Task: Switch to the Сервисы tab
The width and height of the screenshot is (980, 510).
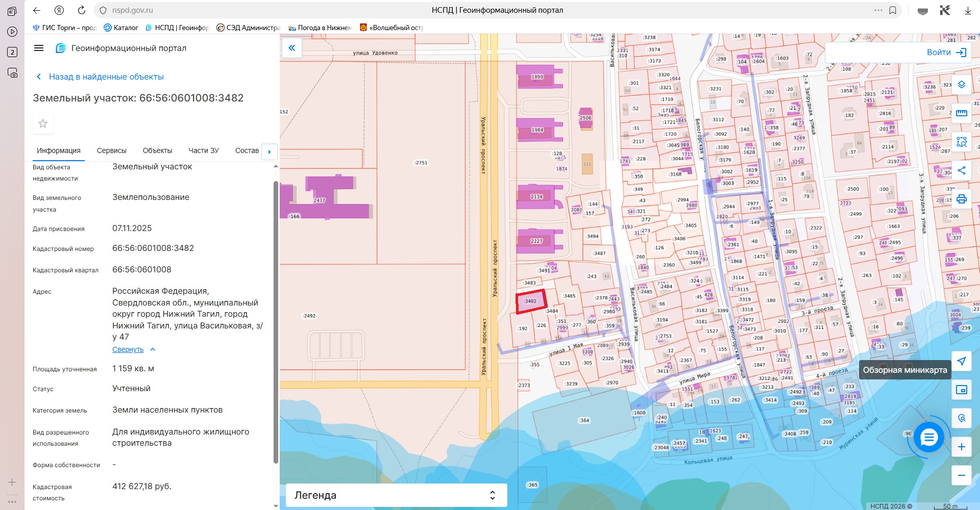Action: coord(111,150)
